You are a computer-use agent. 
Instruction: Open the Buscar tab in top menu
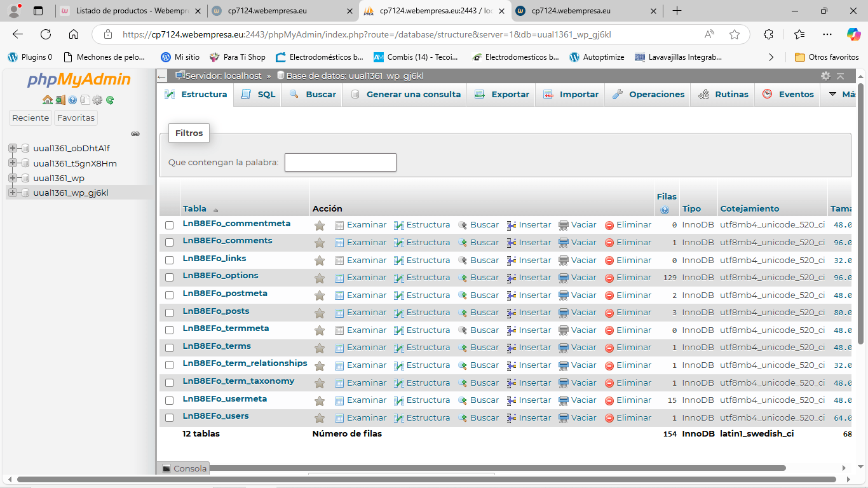tap(312, 94)
